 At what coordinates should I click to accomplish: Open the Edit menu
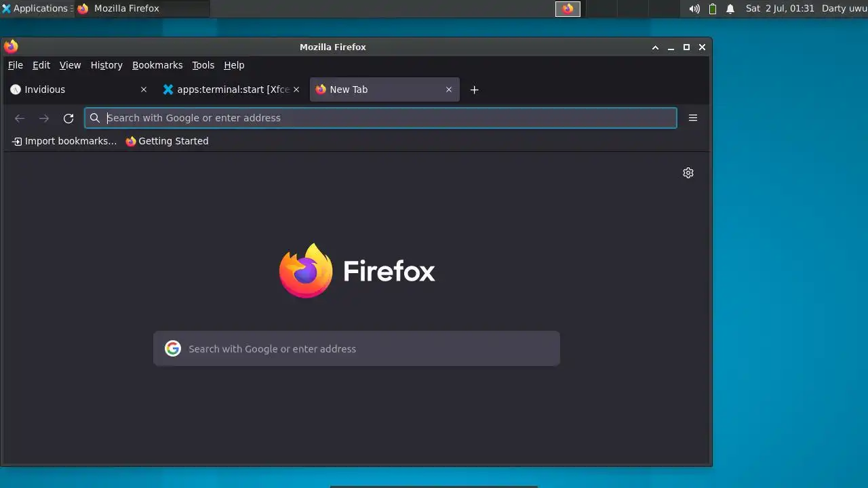pos(41,65)
